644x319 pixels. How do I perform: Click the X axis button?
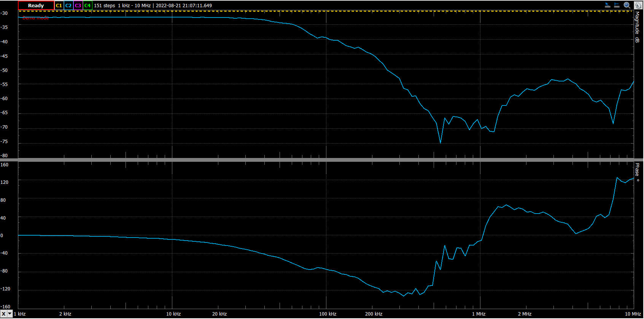[x=3, y=314]
